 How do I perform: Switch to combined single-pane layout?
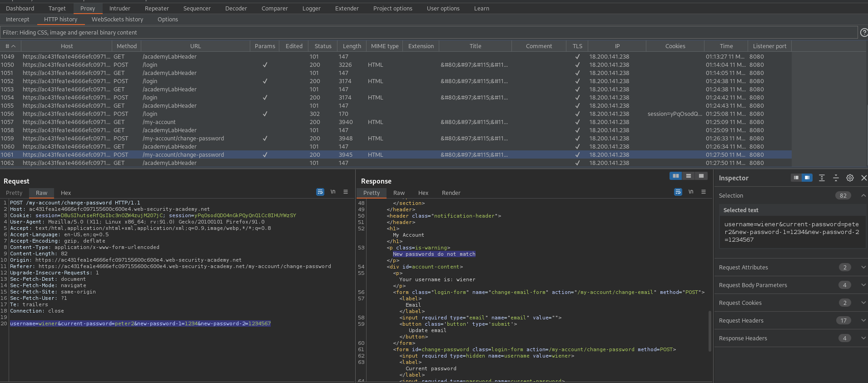[x=701, y=176]
